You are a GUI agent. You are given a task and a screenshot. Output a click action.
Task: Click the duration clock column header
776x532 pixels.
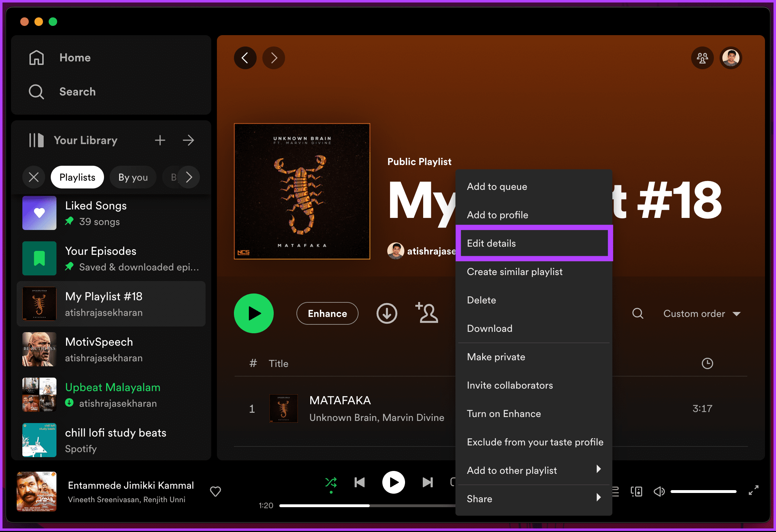(x=707, y=363)
